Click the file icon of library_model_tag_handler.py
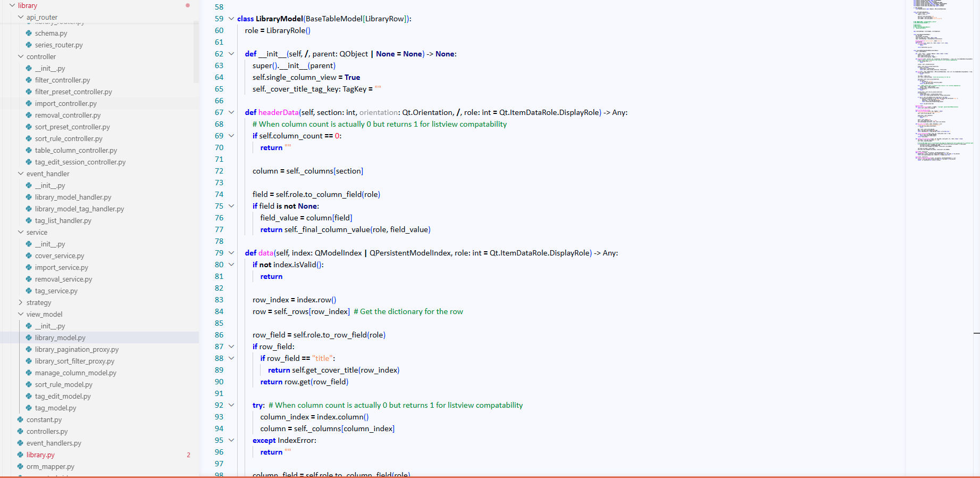 pos(29,209)
